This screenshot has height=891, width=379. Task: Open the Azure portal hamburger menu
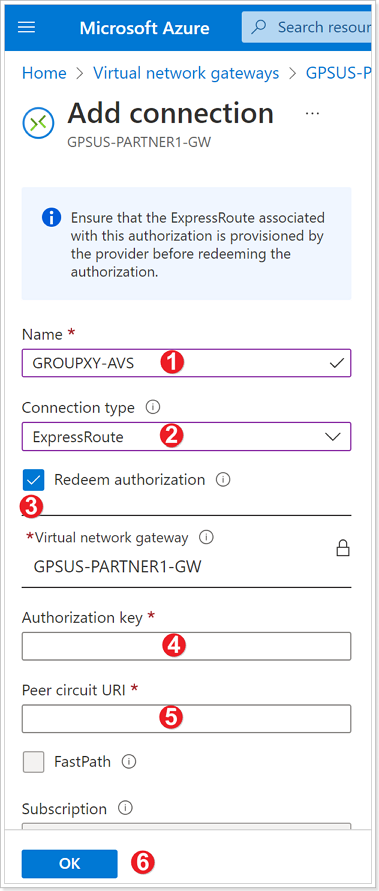point(27,28)
